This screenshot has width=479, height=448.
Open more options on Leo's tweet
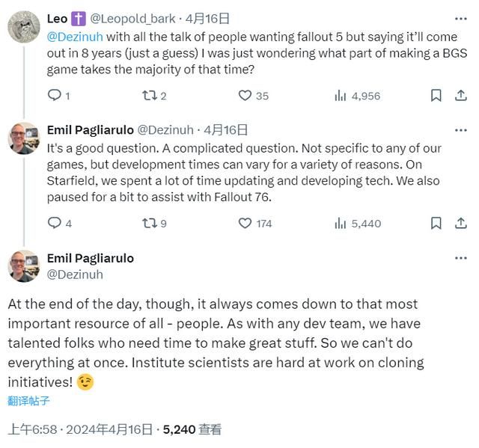point(460,19)
